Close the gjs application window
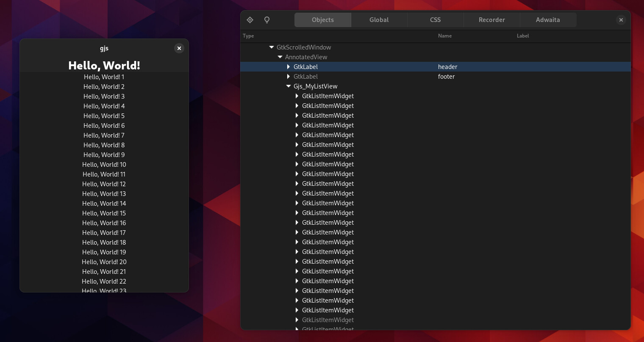This screenshot has width=644, height=342. coord(179,48)
